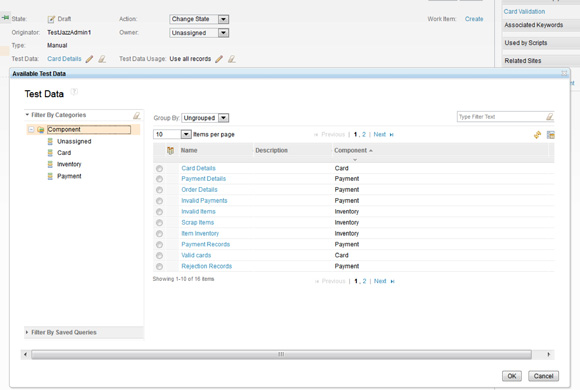Open the Payment Records test data link

tap(206, 245)
